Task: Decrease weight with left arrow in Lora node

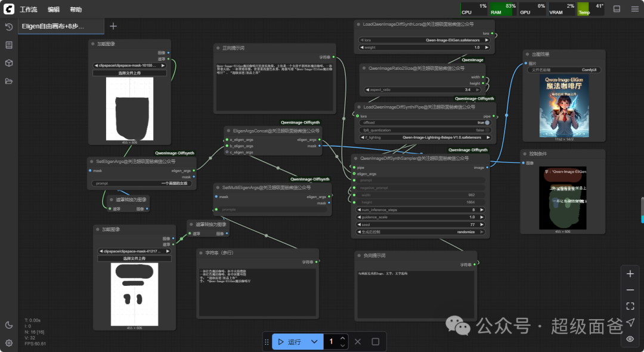Action: (362, 47)
